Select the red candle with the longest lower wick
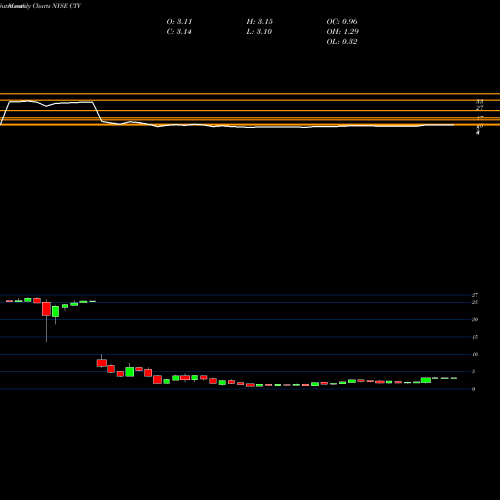The width and height of the screenshot is (500, 500). 46,309
